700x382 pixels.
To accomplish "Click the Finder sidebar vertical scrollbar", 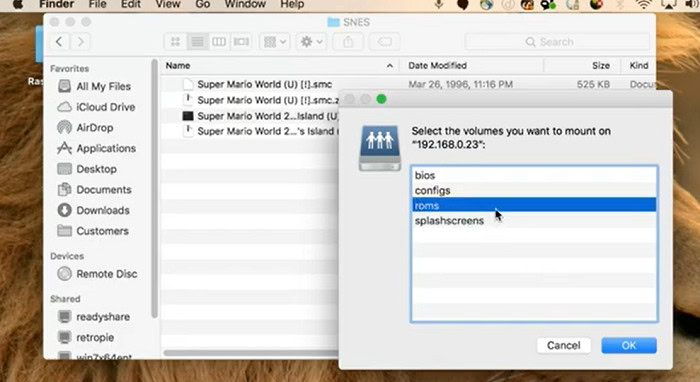I will [x=155, y=189].
